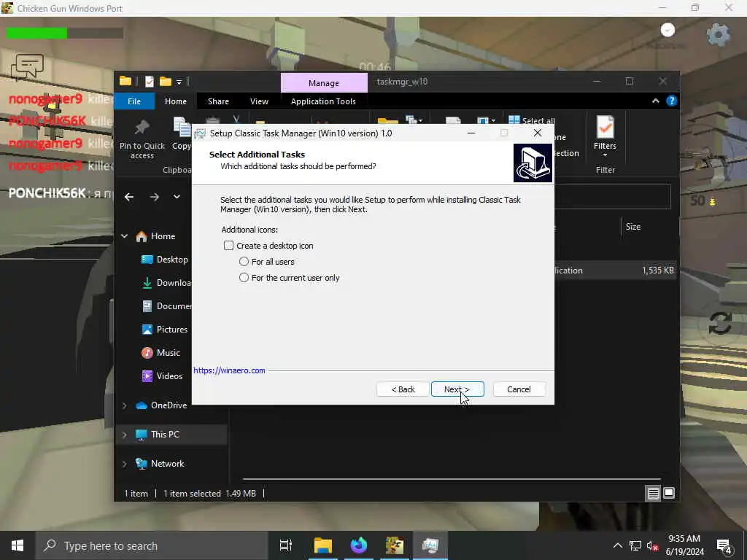Open the View ribbon tab
The image size is (747, 560).
259,101
